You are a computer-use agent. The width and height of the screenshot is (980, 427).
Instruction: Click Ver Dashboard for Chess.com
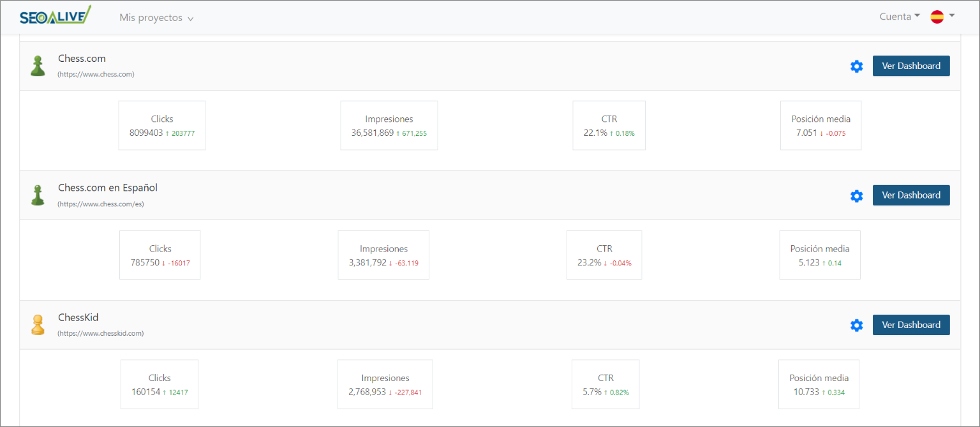[x=911, y=66]
